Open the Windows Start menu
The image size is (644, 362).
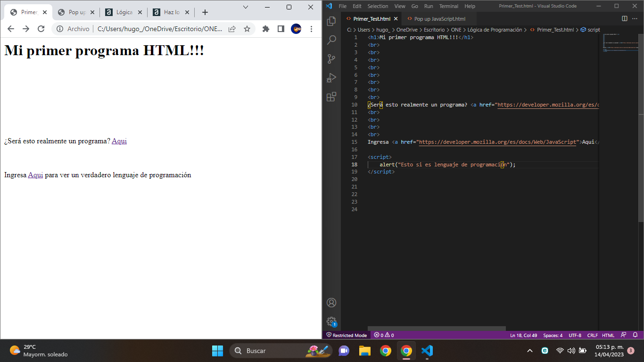coord(217,351)
